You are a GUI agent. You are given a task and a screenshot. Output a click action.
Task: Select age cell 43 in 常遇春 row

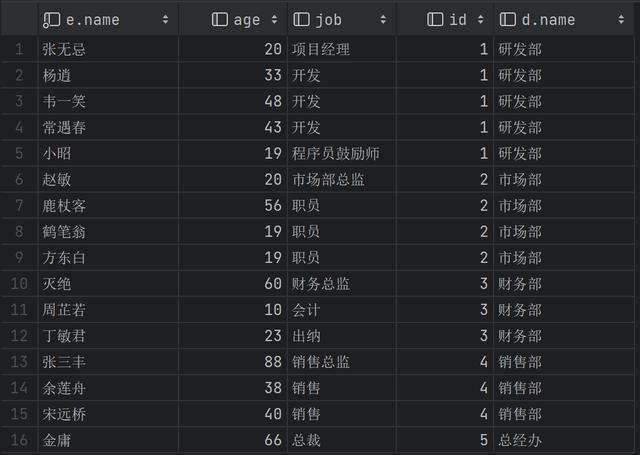tap(273, 127)
